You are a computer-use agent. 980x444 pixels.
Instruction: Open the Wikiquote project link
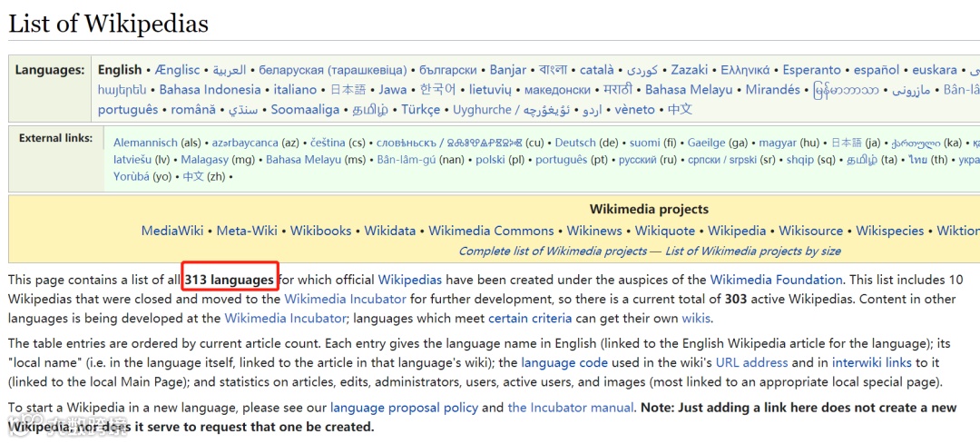click(x=665, y=231)
